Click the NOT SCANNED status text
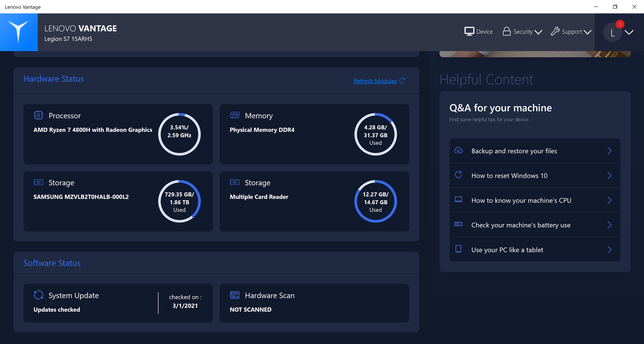Viewport: 644px width, 344px height. [250, 309]
